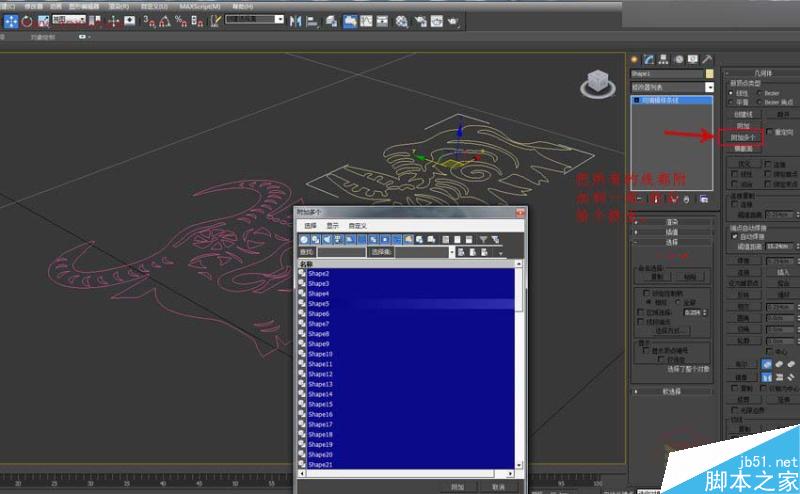
Task: Click the Align tool icon
Action: tap(312, 21)
